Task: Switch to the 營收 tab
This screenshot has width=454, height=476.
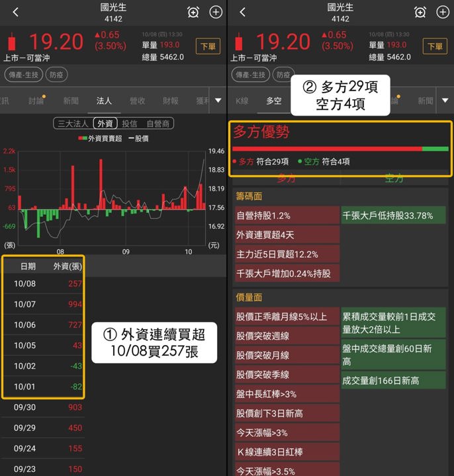Action: (137, 100)
